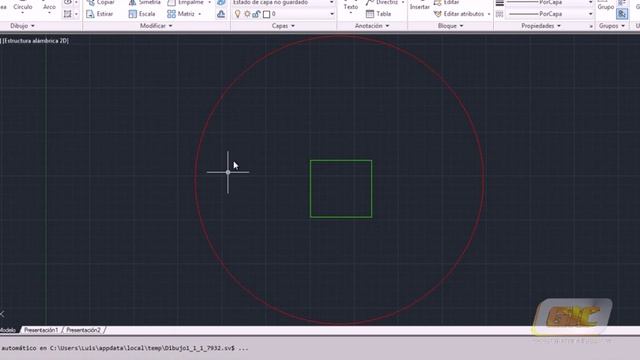Image resolution: width=640 pixels, height=360 pixels.
Task: Click the highlighted group selection icon
Action: point(622,14)
